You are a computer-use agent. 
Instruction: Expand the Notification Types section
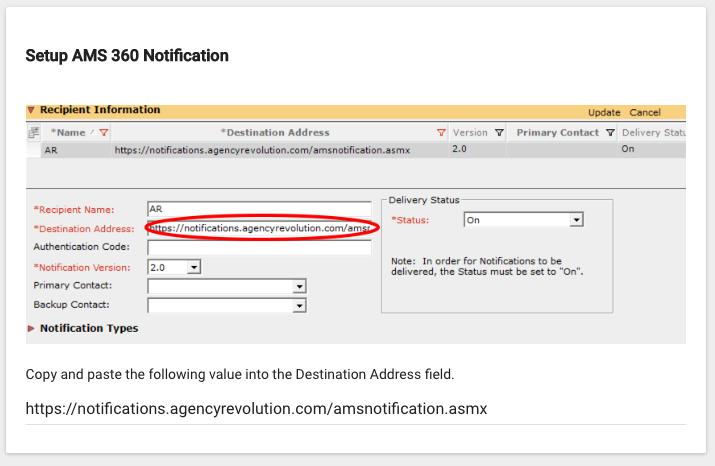[x=31, y=328]
